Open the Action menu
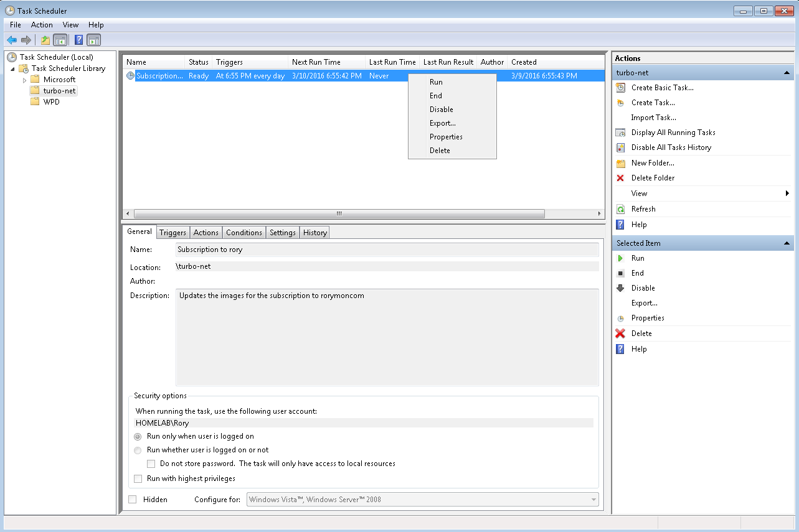799x532 pixels. pyautogui.click(x=41, y=25)
